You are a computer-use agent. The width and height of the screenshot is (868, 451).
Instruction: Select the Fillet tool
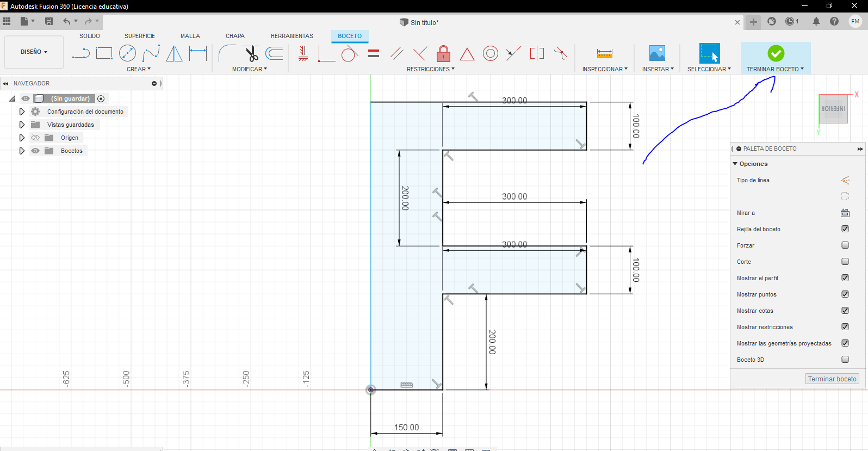point(226,53)
